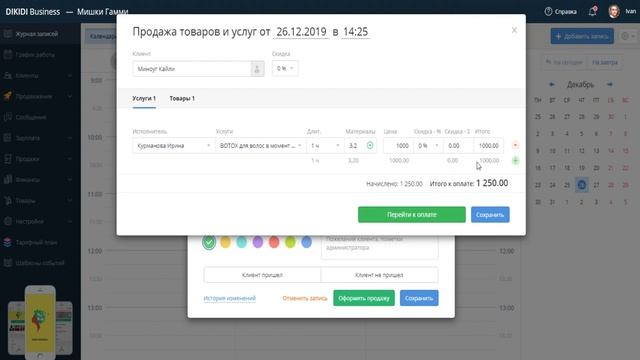Go to previous month with left arrow

(551, 84)
